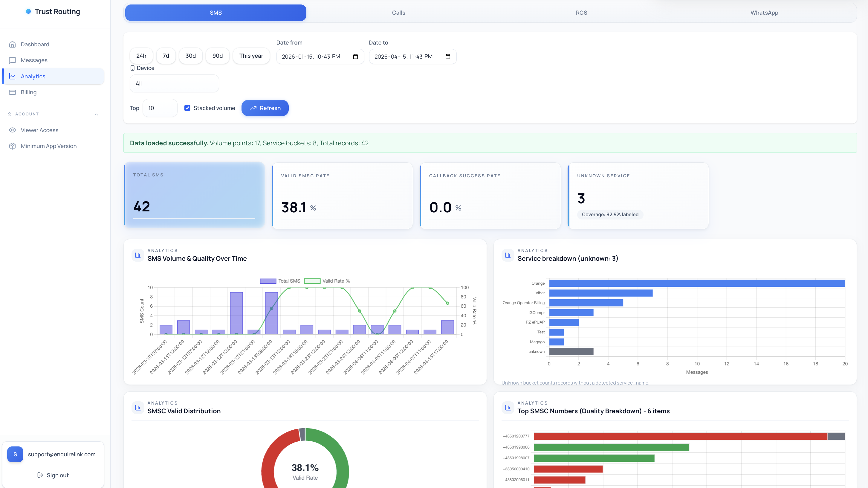
Task: Open Billing in the sidebar
Action: click(x=53, y=92)
